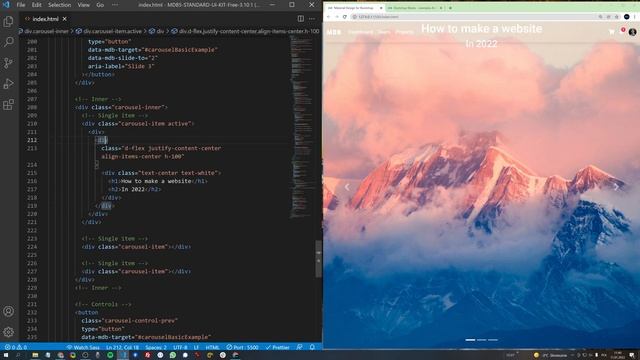Open the editor More Actions ellipsis
Screen dimensions: 640x360
[x=312, y=19]
